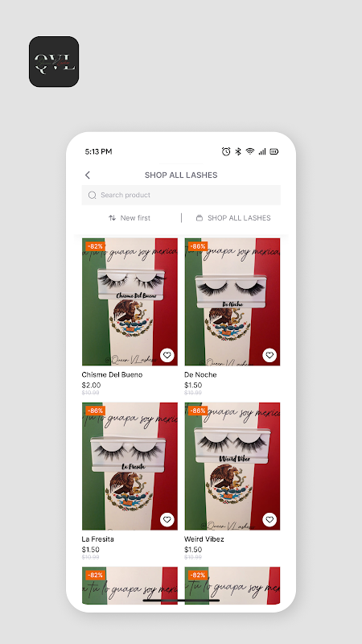Tap the Chisme Del Bueno product name
The image size is (362, 644).
(x=112, y=374)
